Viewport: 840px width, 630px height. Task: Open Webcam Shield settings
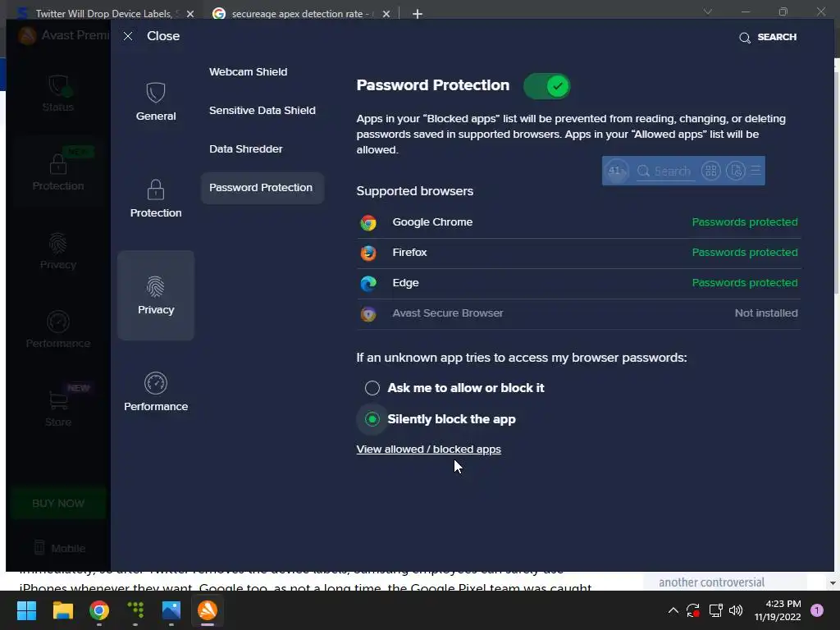point(248,72)
